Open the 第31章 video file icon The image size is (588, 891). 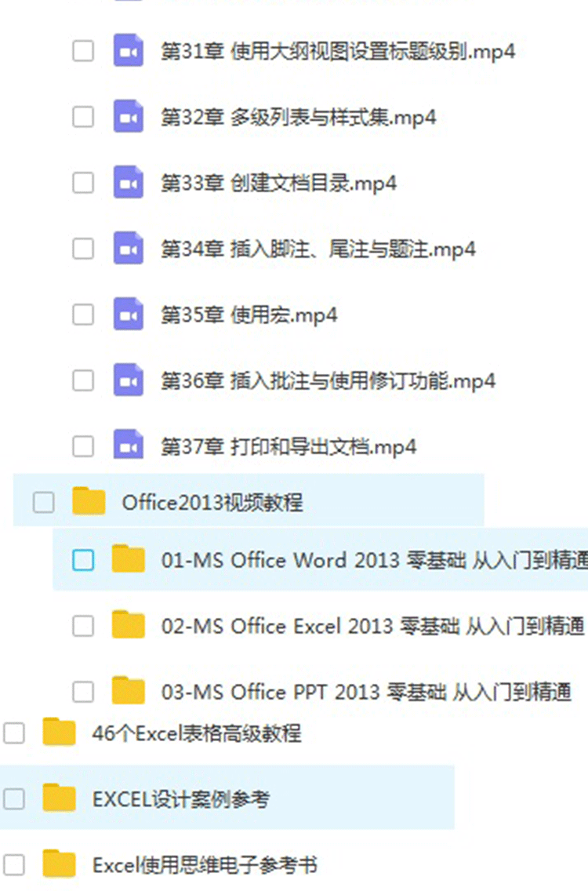coord(128,51)
